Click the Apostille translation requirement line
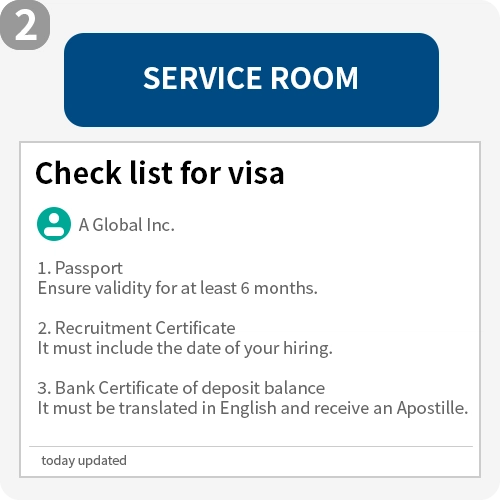500x500 pixels. (253, 408)
